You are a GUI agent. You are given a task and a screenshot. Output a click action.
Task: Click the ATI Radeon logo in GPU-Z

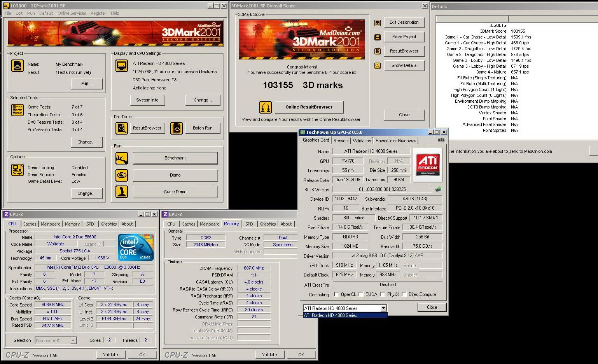point(428,165)
